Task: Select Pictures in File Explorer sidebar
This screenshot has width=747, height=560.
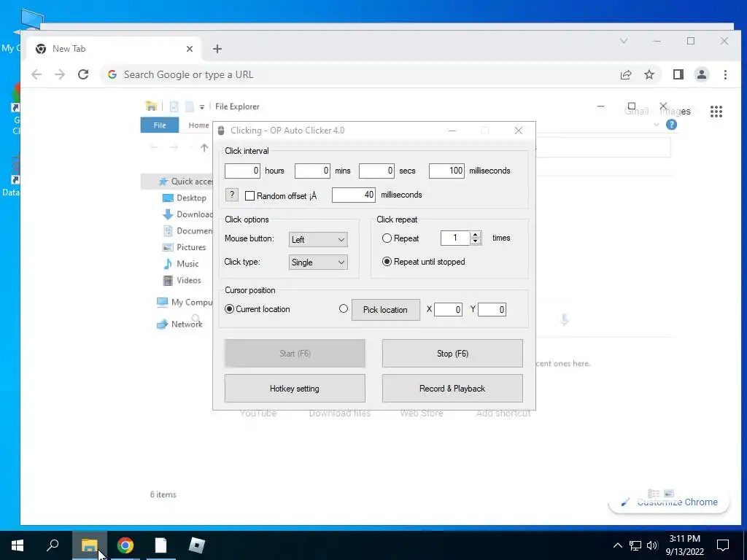Action: click(191, 247)
